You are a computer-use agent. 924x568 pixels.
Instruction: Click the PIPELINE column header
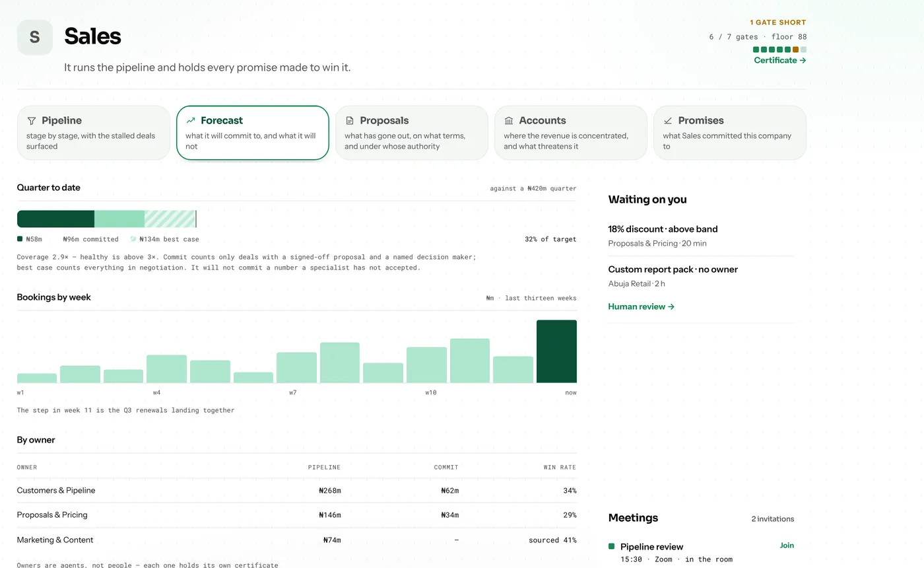(324, 467)
